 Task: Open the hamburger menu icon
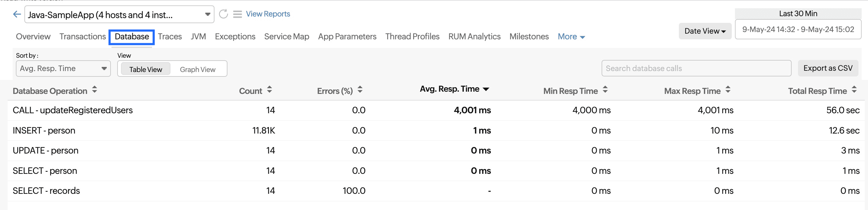pyautogui.click(x=238, y=14)
